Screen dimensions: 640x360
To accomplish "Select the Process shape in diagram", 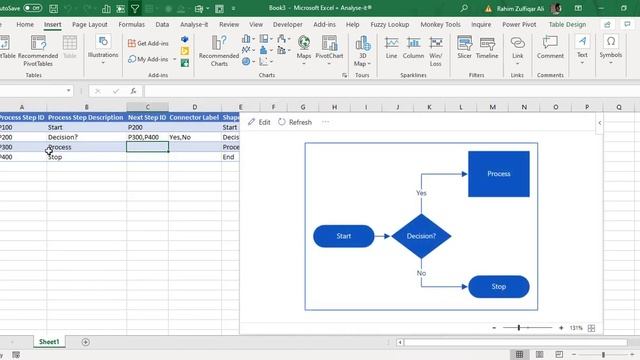I will [x=499, y=174].
